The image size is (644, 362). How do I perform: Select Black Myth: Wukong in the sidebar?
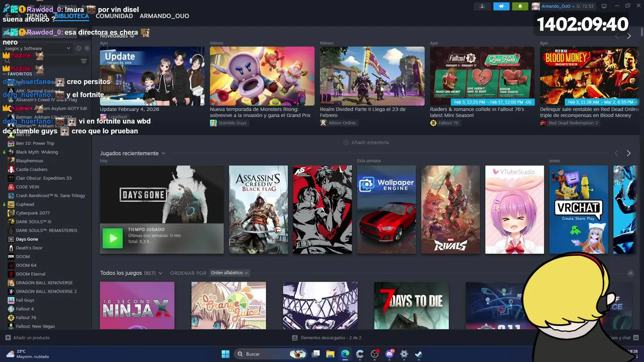point(37,152)
